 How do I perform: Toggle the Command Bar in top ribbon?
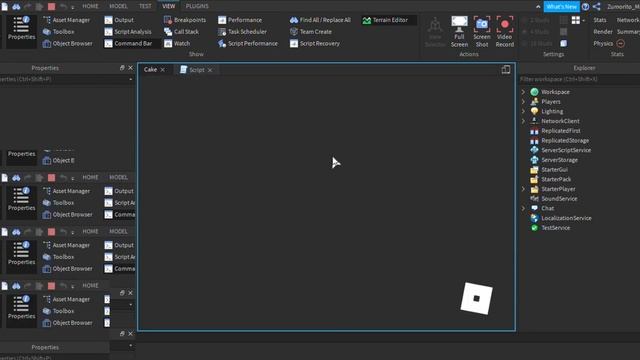tap(128, 43)
